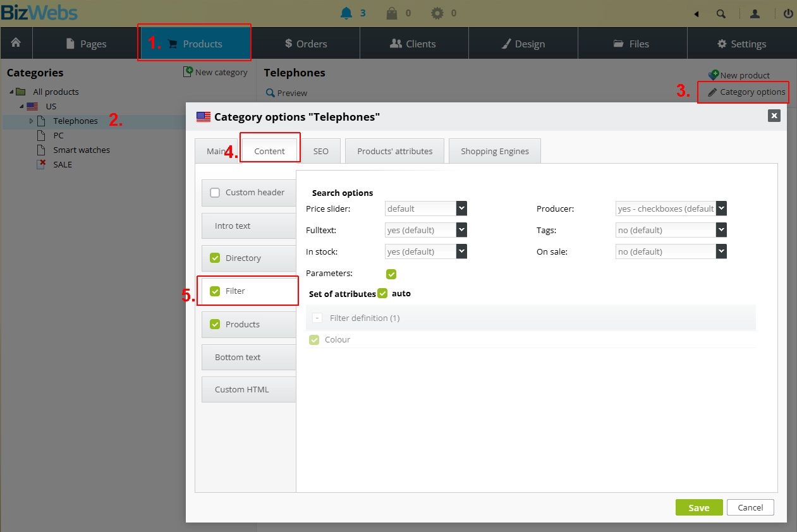Switch to the SEO tab
The width and height of the screenshot is (797, 532).
[x=320, y=151]
